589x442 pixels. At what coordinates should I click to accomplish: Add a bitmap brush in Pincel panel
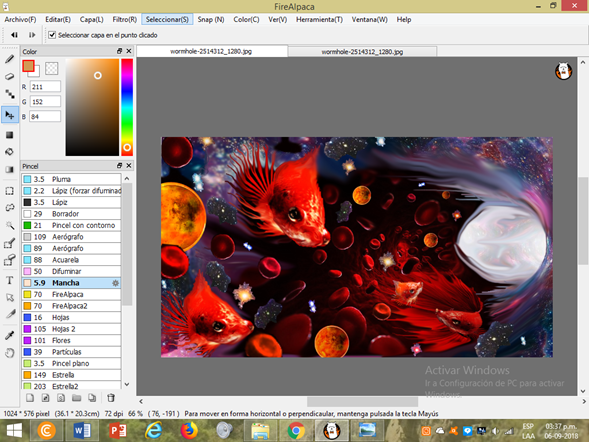click(x=45, y=398)
